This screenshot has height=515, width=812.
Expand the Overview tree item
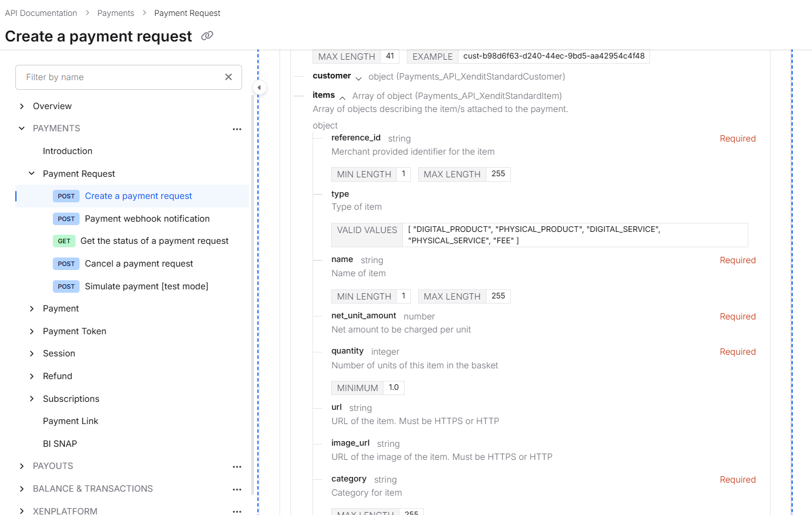(22, 106)
